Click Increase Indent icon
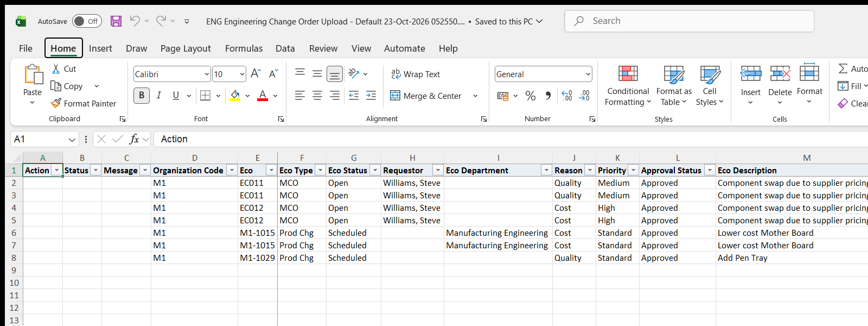Image resolution: width=868 pixels, height=326 pixels. (371, 96)
